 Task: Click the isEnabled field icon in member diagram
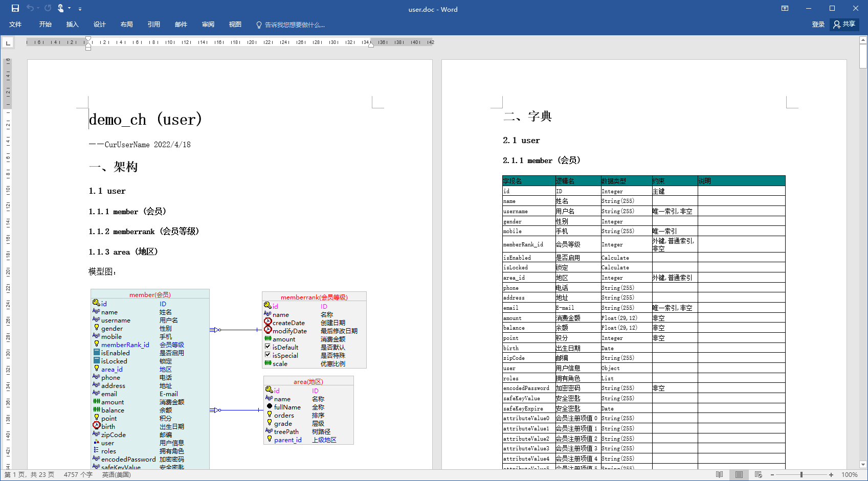97,352
